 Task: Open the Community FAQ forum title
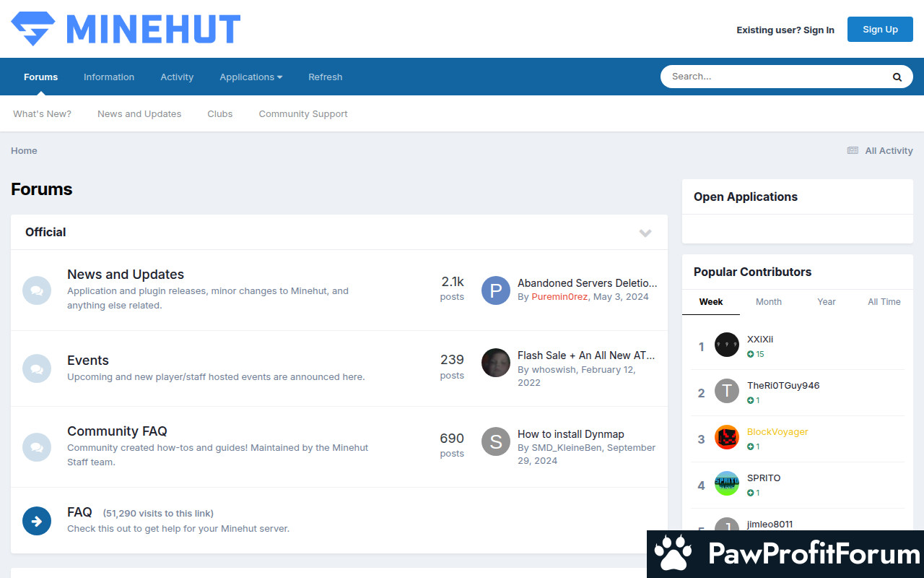coord(117,431)
